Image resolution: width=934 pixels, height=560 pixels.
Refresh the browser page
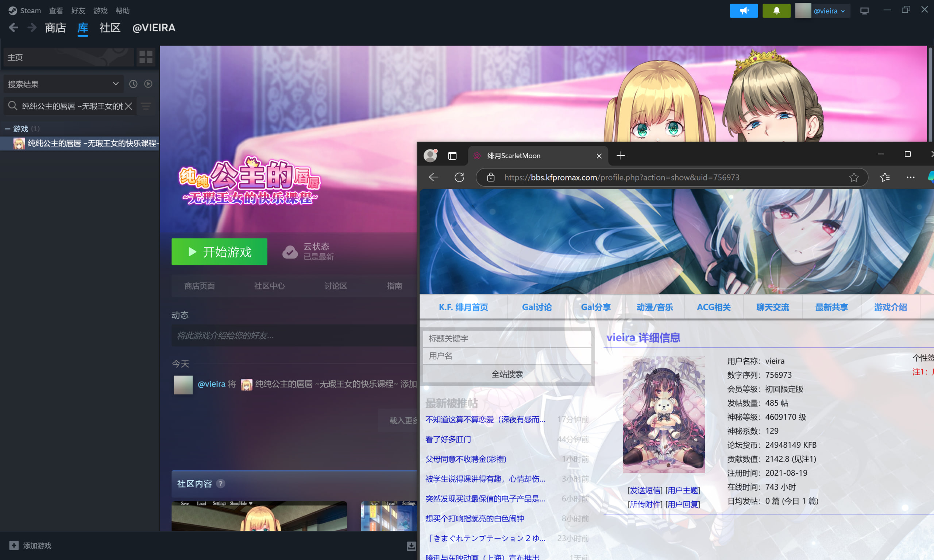pos(459,177)
